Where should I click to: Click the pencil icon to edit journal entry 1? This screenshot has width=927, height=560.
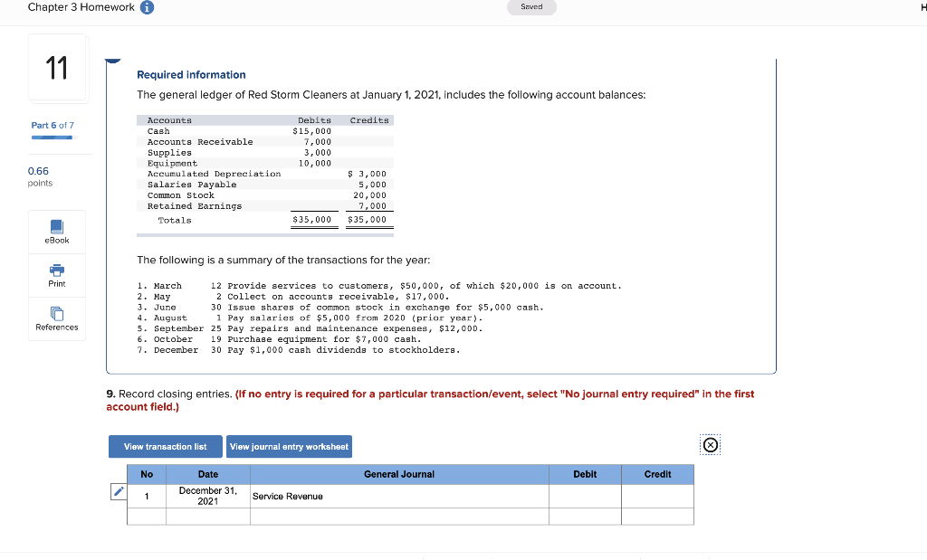point(118,491)
